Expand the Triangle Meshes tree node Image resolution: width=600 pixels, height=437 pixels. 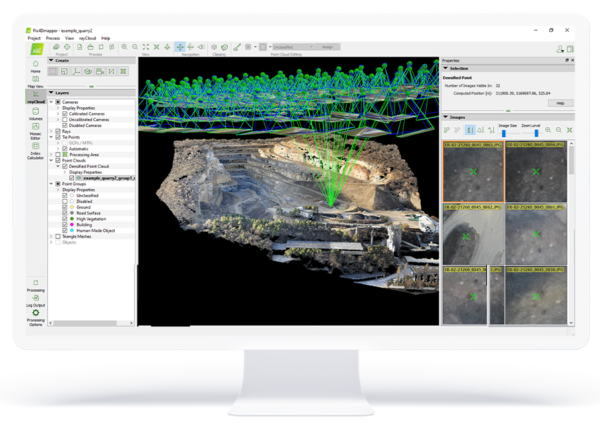point(52,236)
